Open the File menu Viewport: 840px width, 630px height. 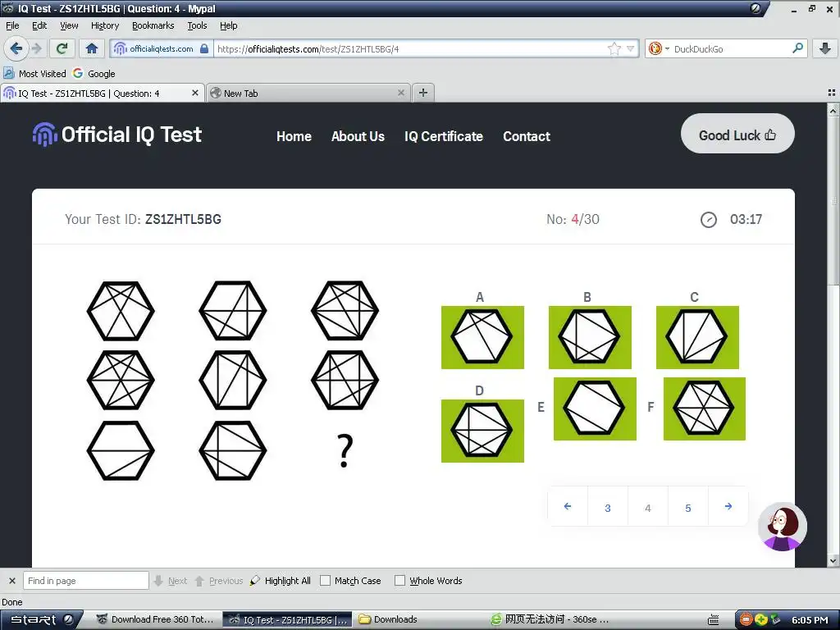click(12, 25)
